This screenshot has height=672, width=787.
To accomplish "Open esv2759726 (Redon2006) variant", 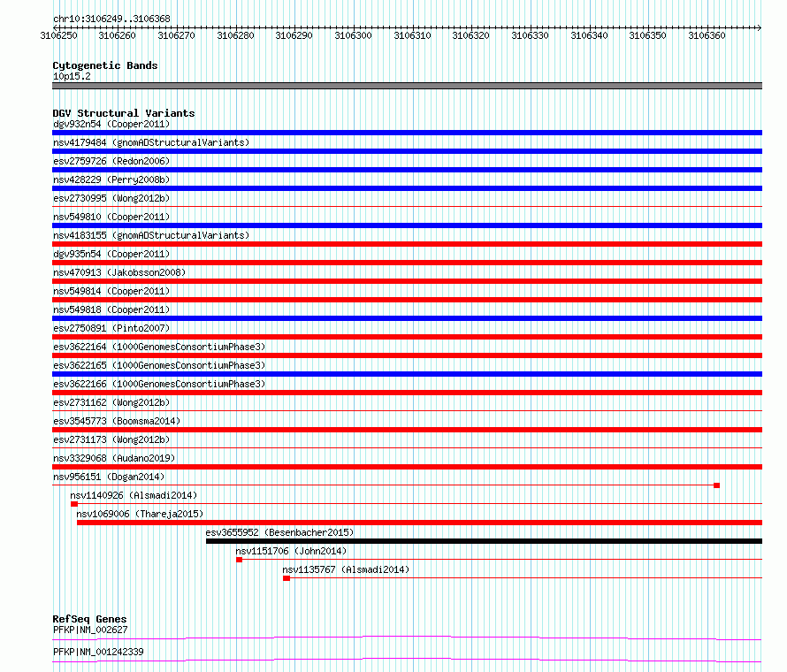I will coord(111,161).
